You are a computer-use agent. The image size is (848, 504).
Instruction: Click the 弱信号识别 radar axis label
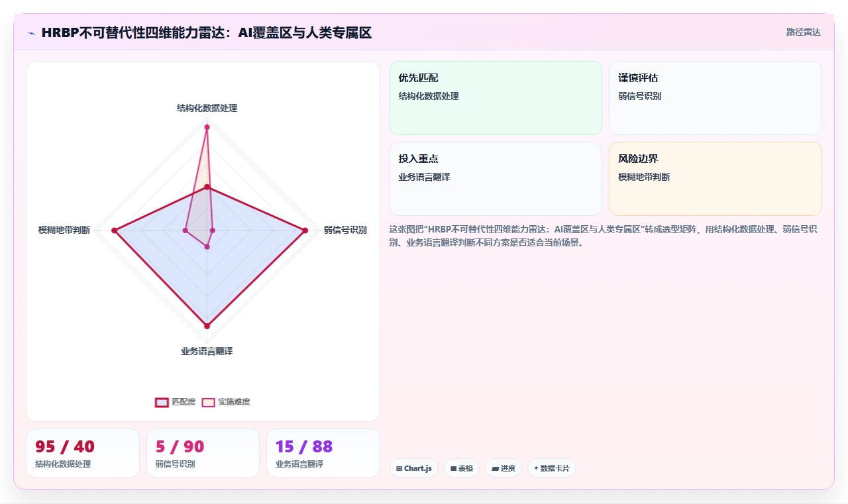coord(345,230)
